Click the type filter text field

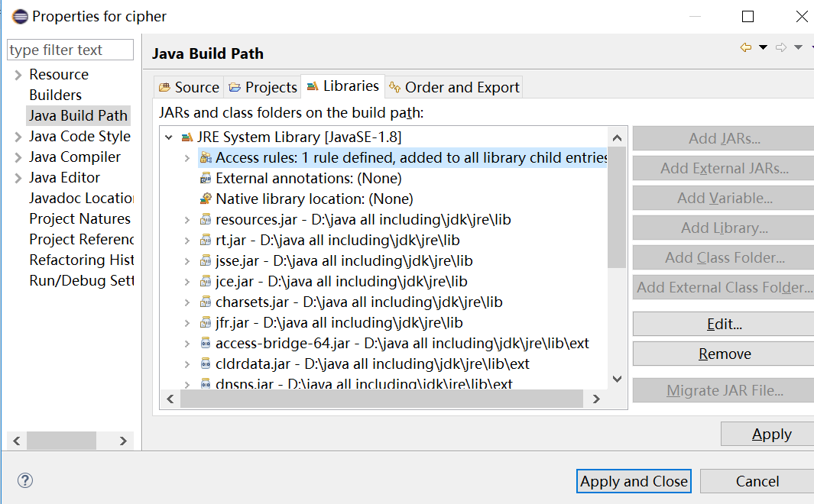click(x=70, y=50)
